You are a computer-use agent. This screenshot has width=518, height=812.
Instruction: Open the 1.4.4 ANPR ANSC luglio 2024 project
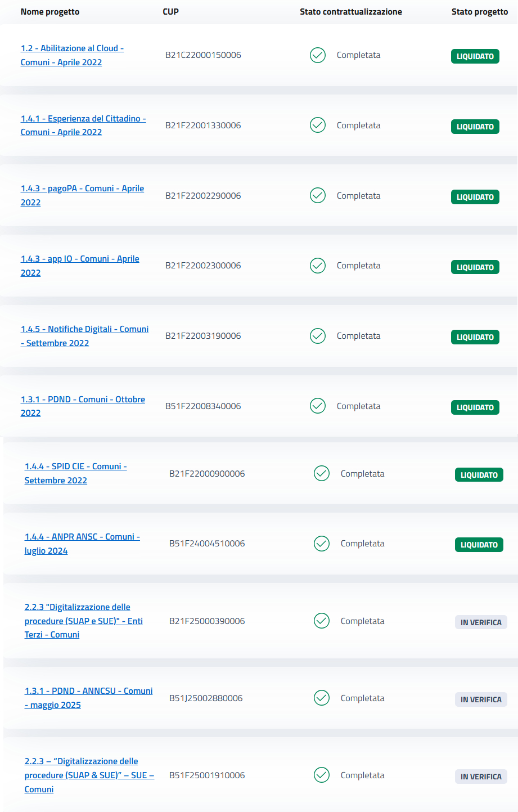[82, 537]
